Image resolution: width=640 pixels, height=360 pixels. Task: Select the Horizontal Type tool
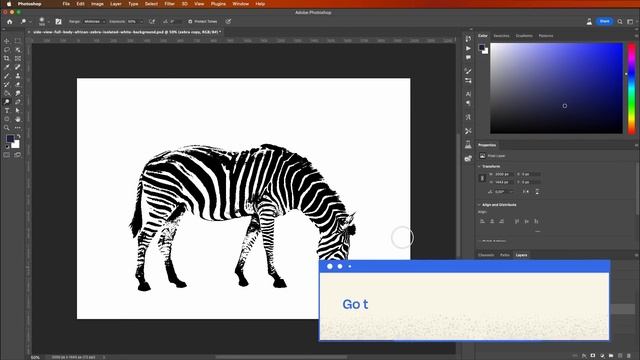tap(7, 111)
